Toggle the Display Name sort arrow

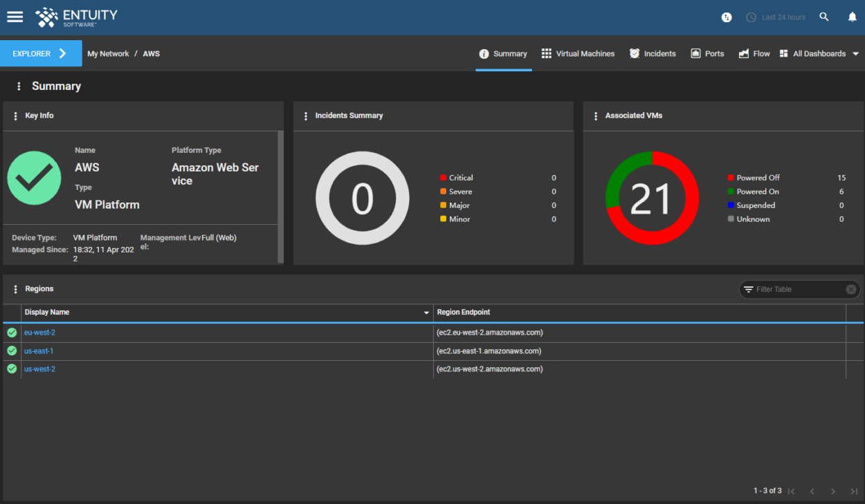[x=426, y=313]
